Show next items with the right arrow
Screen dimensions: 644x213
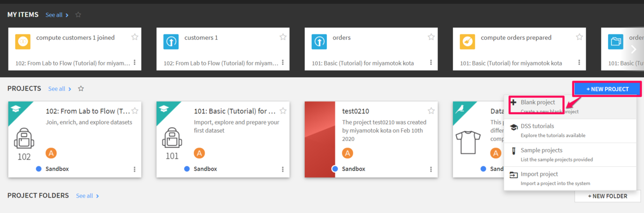pos(633,49)
